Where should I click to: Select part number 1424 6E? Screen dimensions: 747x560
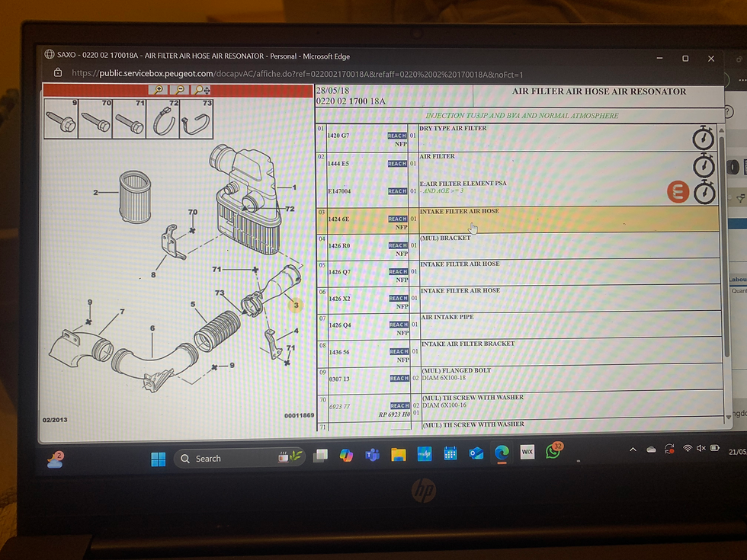click(338, 219)
